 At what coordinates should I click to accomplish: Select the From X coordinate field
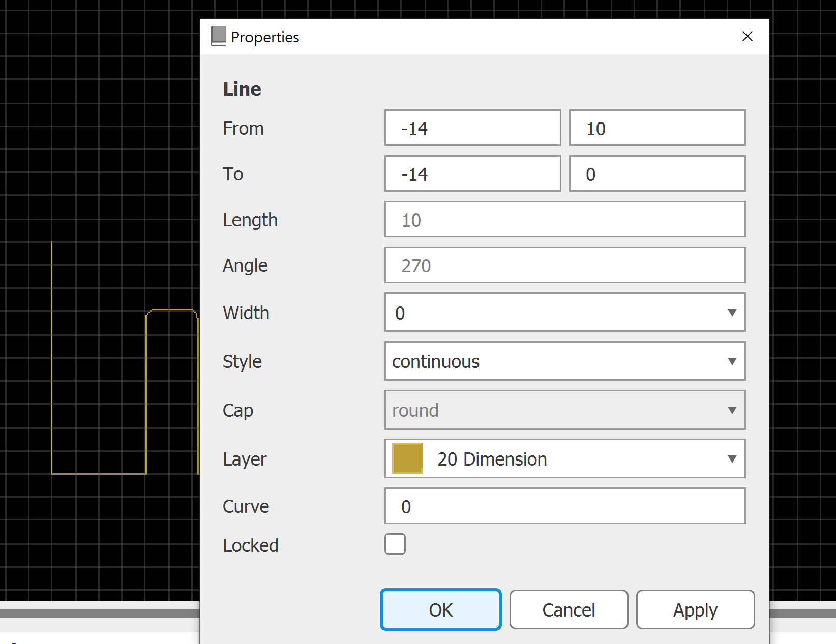[472, 128]
